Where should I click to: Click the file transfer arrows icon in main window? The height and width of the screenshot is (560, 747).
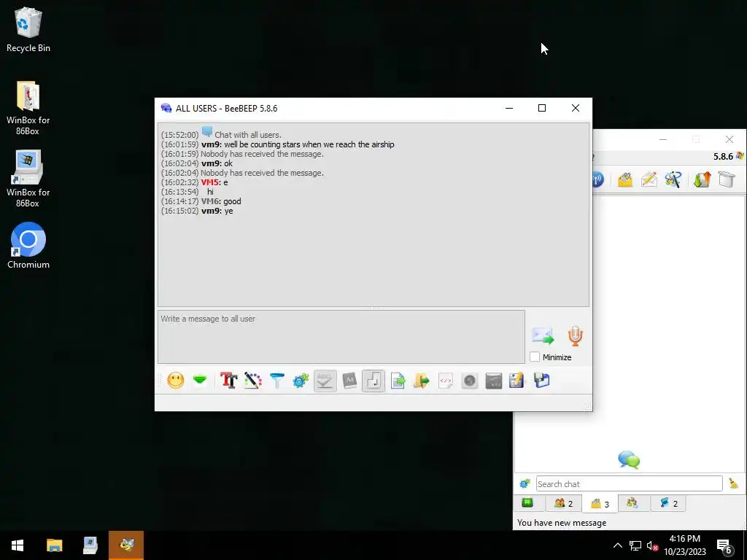tap(702, 179)
